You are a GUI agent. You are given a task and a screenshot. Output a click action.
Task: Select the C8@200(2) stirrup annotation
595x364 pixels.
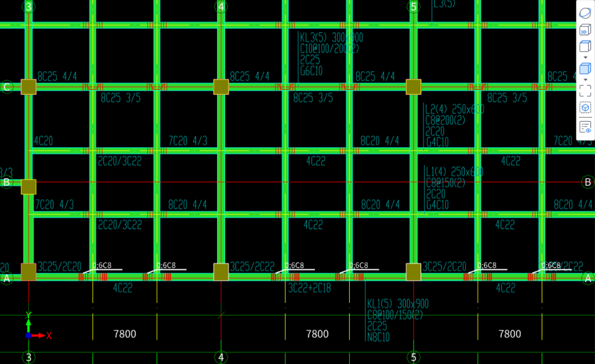(445, 120)
